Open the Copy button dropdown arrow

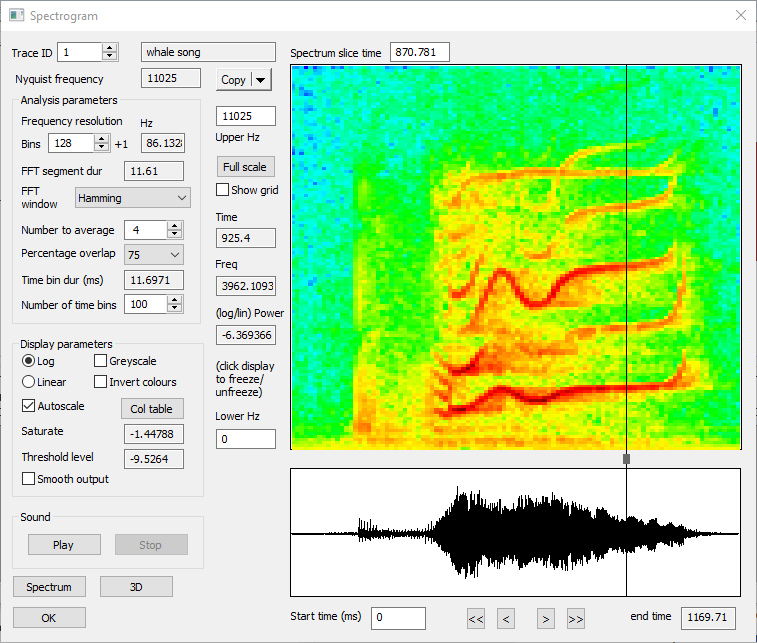click(260, 80)
